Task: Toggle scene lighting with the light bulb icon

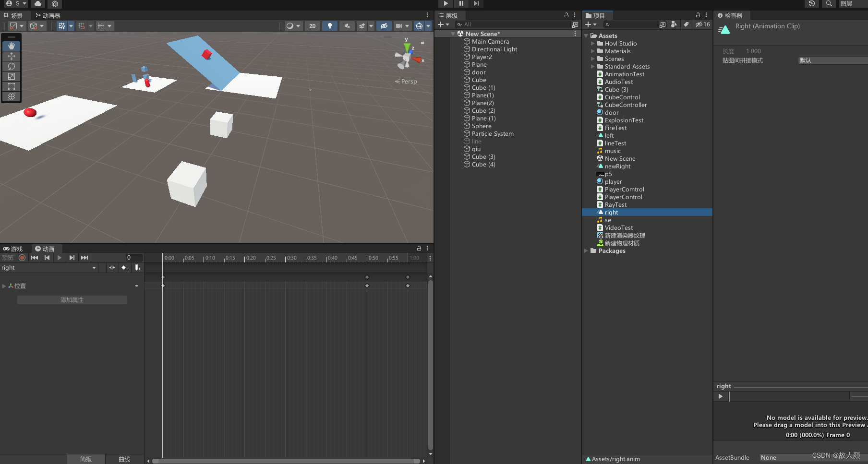Action: pos(330,26)
